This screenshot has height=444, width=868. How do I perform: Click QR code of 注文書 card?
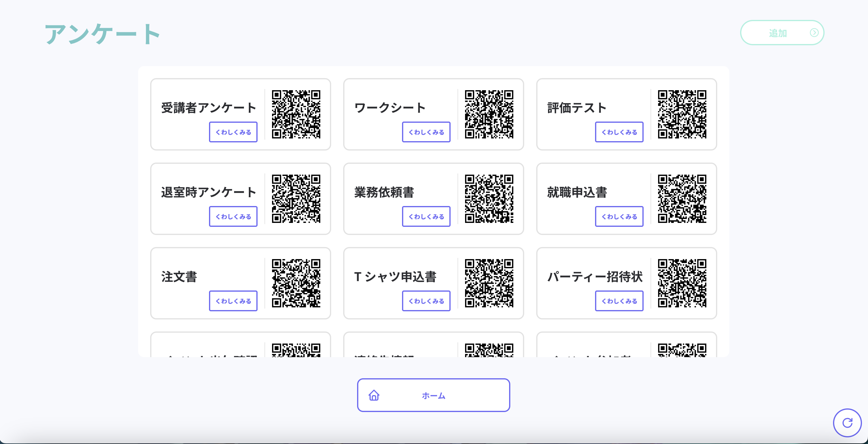(x=296, y=283)
